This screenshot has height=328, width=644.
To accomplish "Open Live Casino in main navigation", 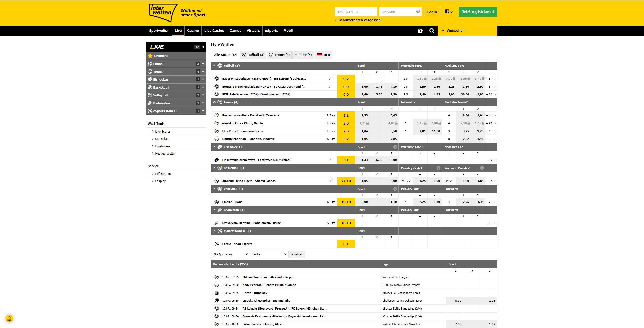I will pyautogui.click(x=214, y=31).
